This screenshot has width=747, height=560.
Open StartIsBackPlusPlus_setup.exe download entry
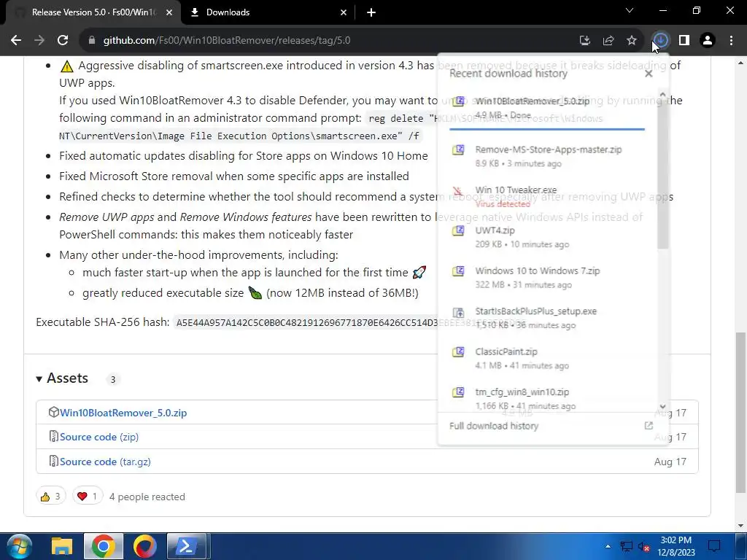tap(547, 318)
